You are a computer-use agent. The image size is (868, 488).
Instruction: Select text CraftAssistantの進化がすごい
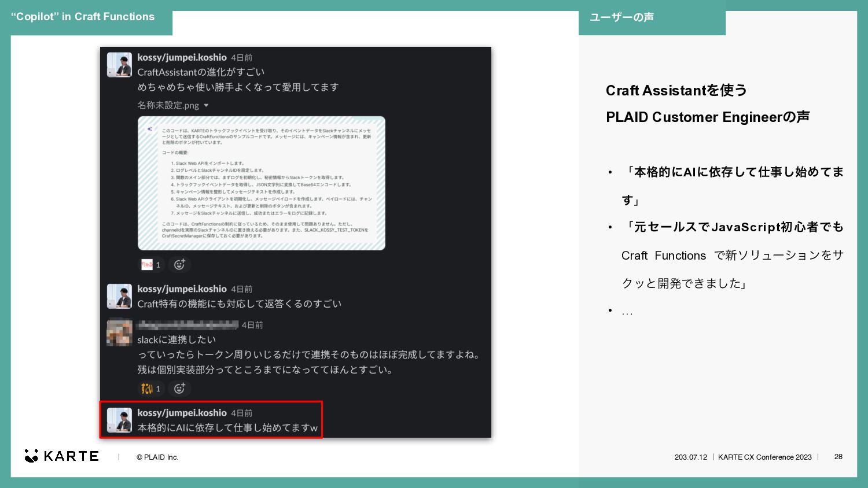point(201,72)
